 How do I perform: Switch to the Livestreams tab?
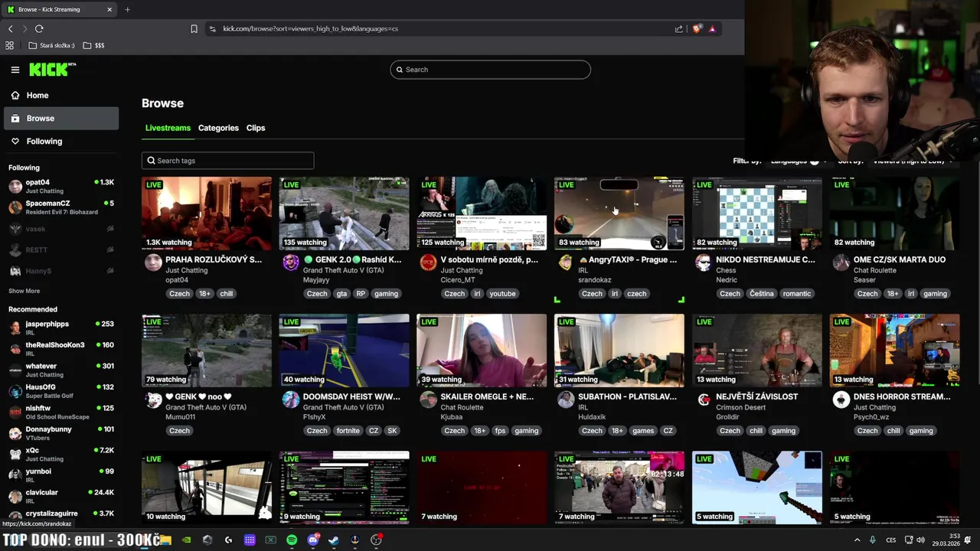(168, 128)
